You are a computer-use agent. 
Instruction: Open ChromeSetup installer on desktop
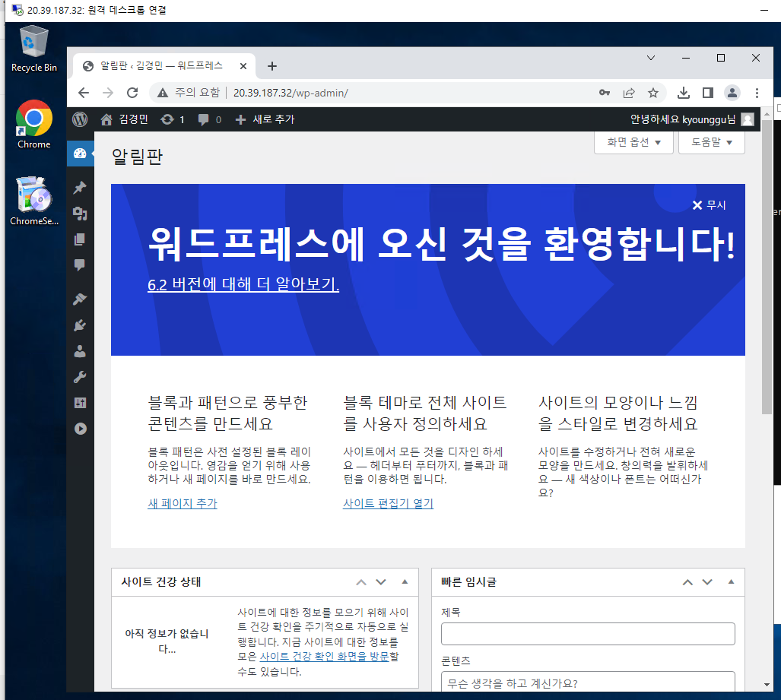click(34, 201)
